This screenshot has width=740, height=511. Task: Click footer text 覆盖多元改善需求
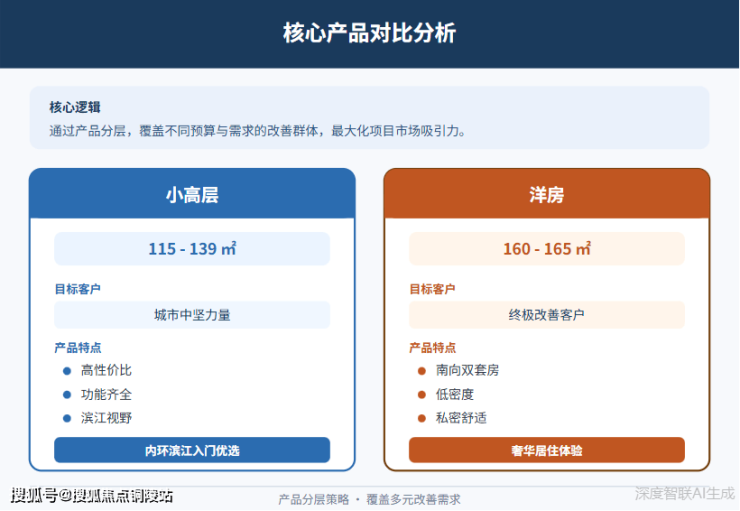[x=413, y=499]
